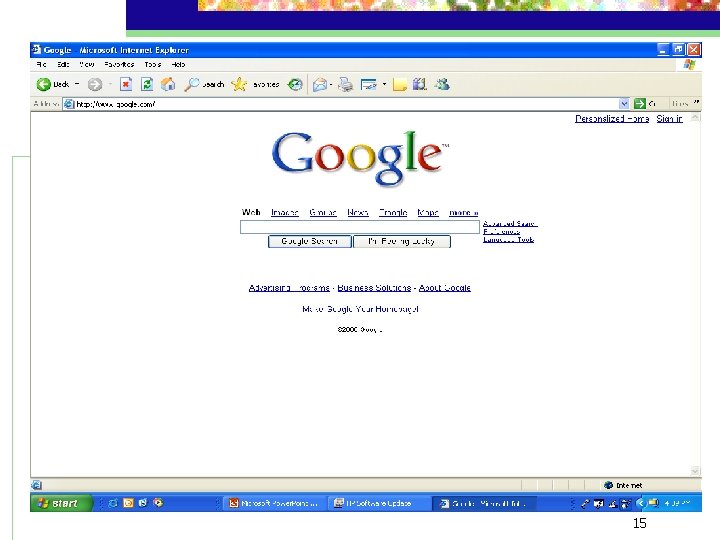
Task: Open the address bar dropdown list
Action: pos(624,104)
